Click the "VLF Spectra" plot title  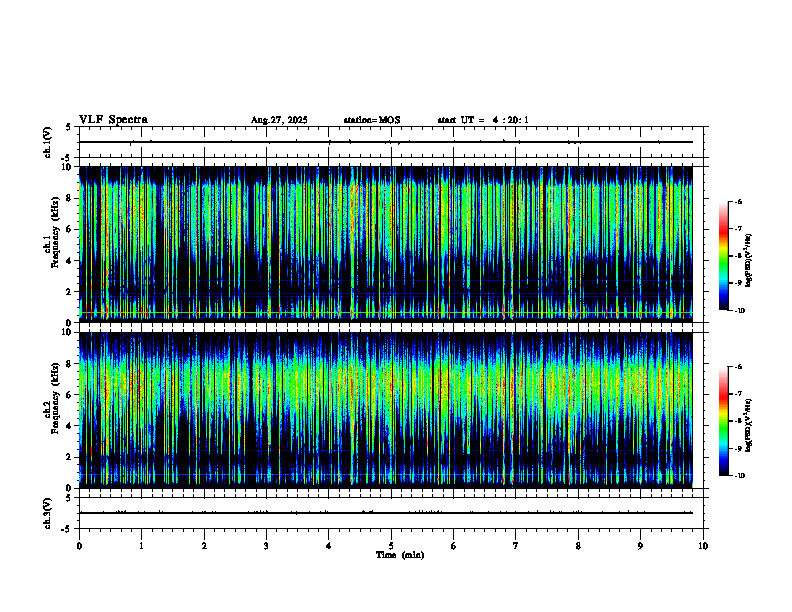[x=113, y=120]
